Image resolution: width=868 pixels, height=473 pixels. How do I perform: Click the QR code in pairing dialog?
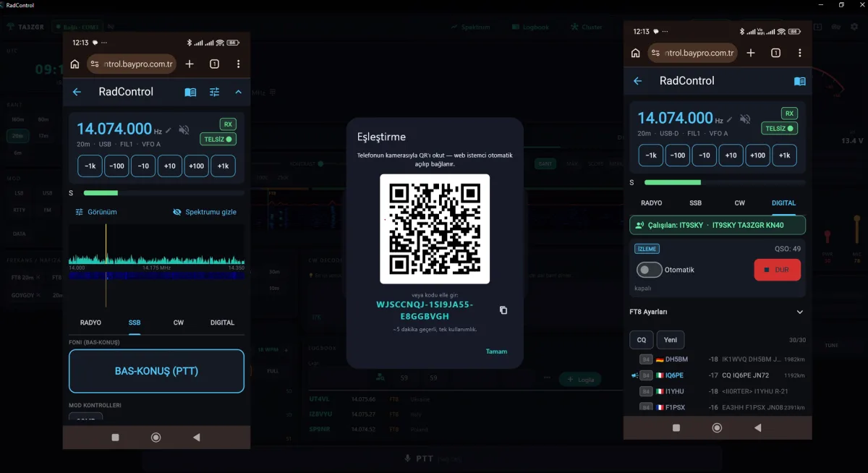[435, 229]
